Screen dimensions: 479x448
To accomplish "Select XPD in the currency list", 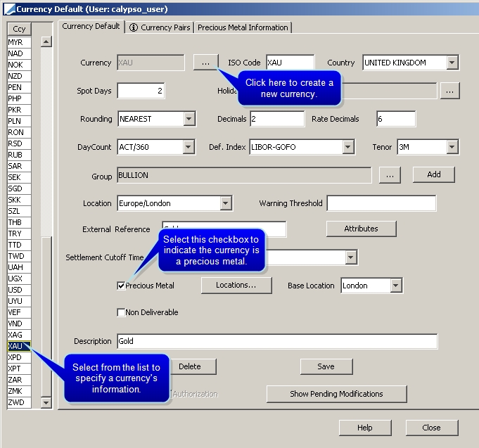I will 19,357.
